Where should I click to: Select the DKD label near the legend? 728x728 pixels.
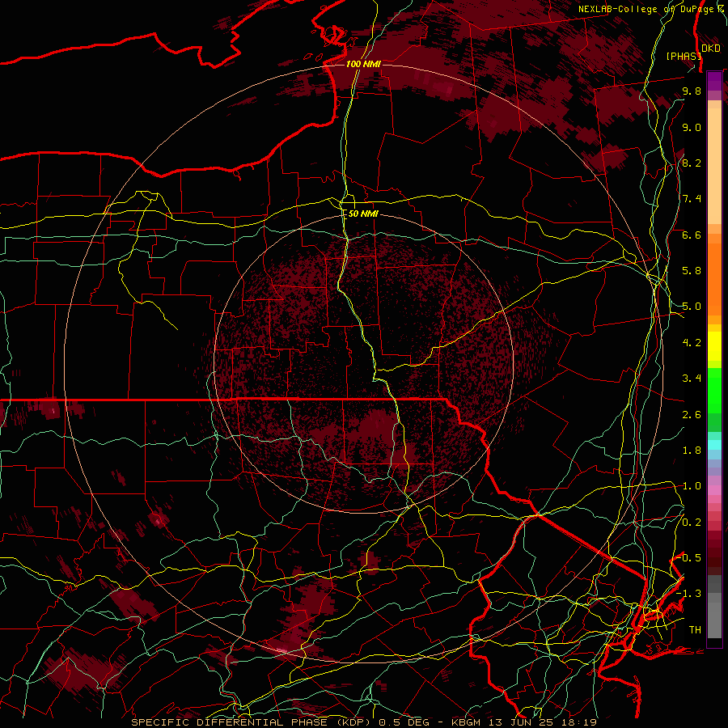tap(711, 49)
